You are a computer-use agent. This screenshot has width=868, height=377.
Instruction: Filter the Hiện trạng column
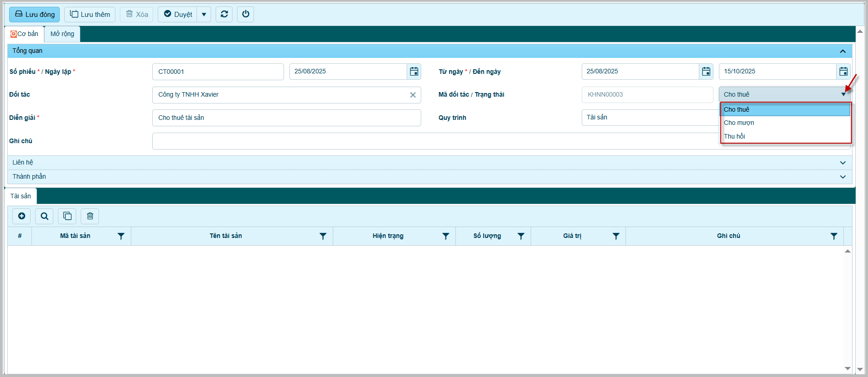[x=445, y=236]
